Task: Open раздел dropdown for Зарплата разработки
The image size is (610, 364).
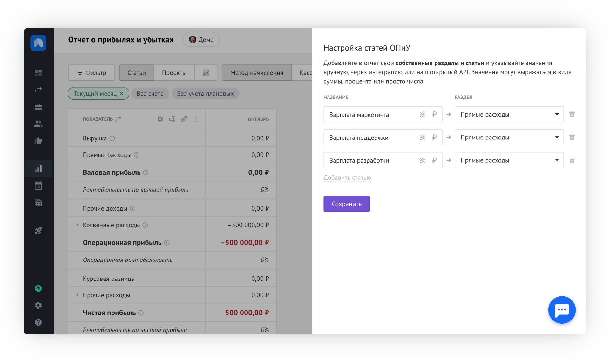Action: click(509, 160)
